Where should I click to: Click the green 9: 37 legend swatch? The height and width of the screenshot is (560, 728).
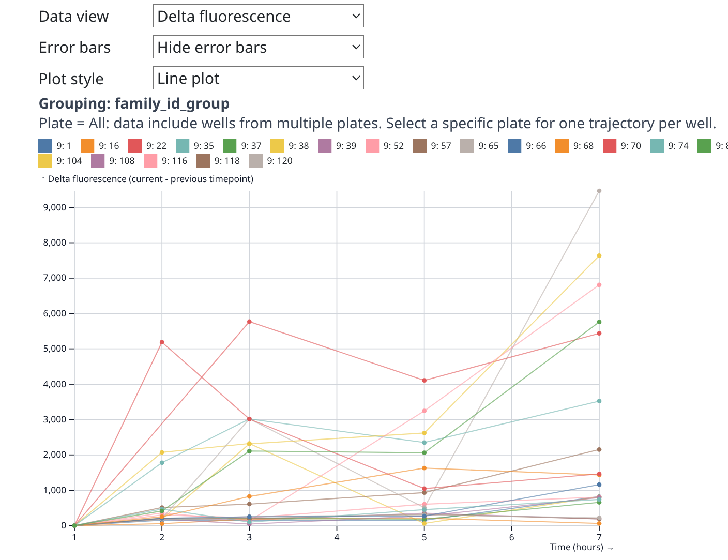(x=230, y=146)
